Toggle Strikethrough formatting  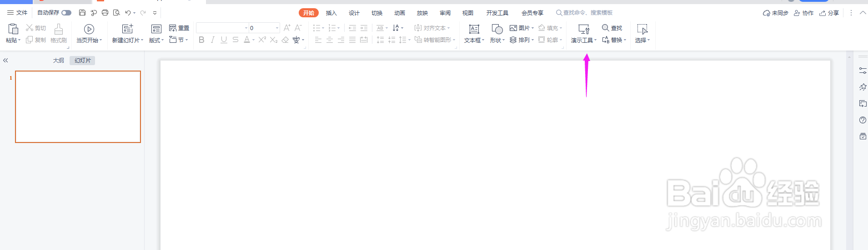tap(235, 40)
